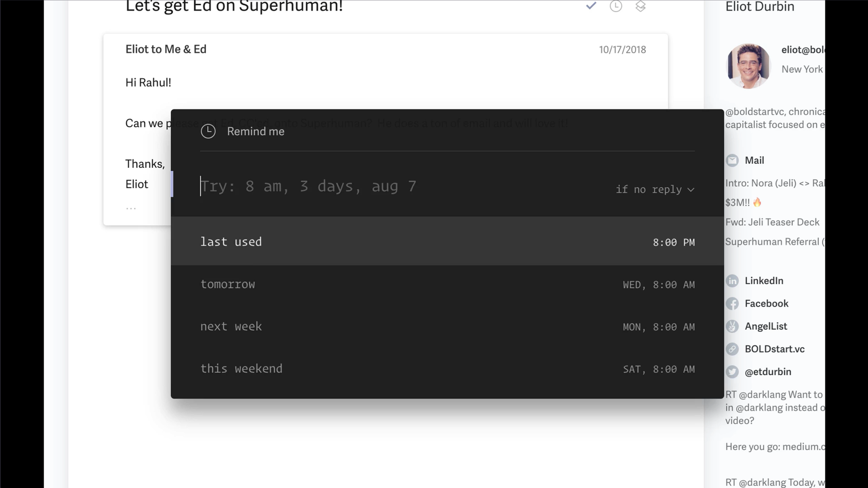Click the stacked layers icon in the header

[640, 6]
